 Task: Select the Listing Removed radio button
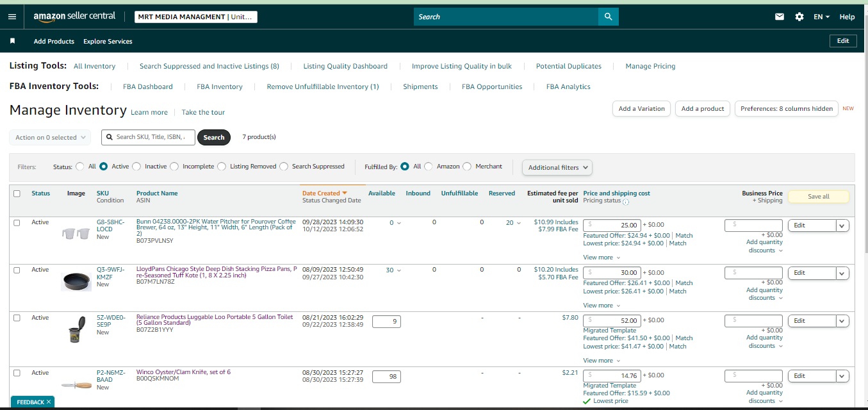(222, 167)
